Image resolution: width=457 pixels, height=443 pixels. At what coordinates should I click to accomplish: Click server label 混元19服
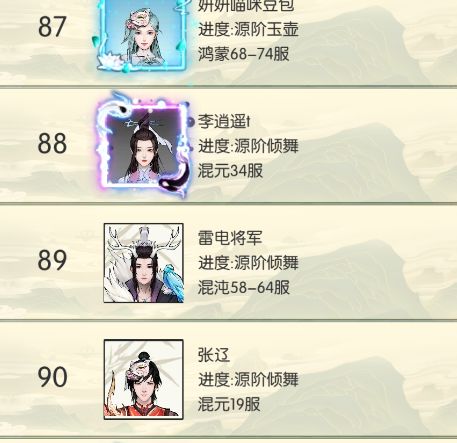[x=229, y=404]
